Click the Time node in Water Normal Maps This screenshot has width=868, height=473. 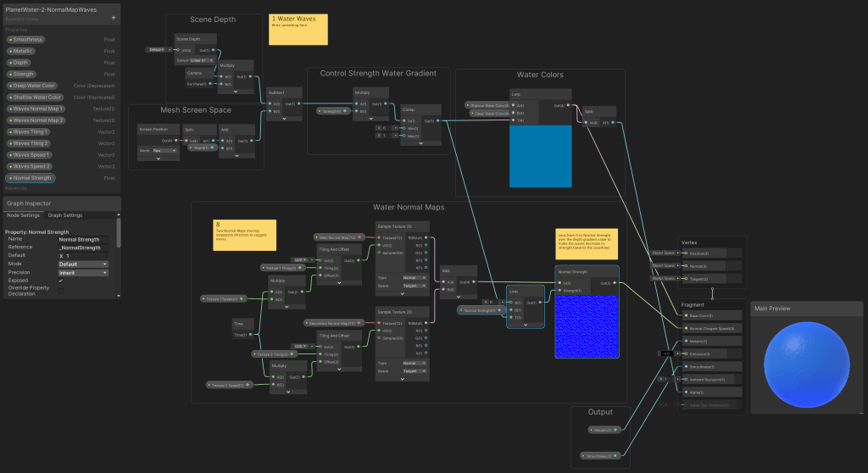pyautogui.click(x=238, y=324)
